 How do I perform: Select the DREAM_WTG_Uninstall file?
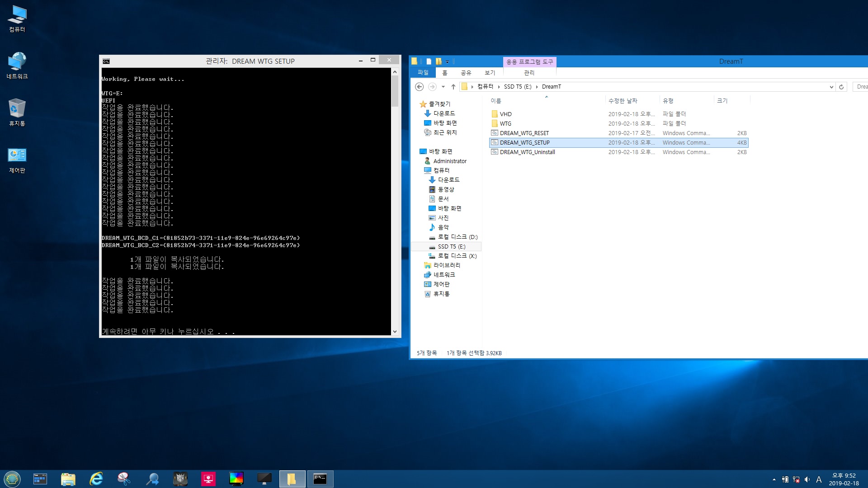pos(618,152)
